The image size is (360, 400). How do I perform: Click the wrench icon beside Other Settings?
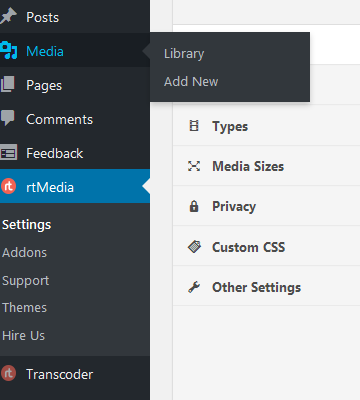(194, 287)
